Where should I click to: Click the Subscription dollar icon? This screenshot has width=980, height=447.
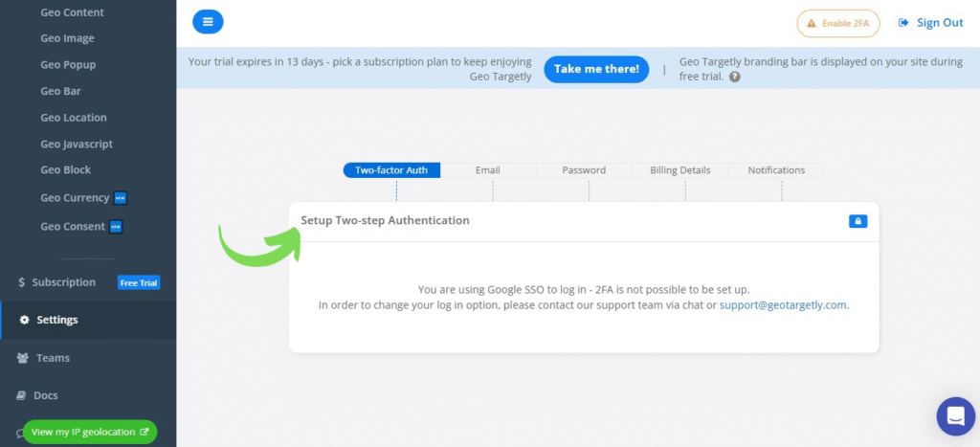[x=22, y=282]
